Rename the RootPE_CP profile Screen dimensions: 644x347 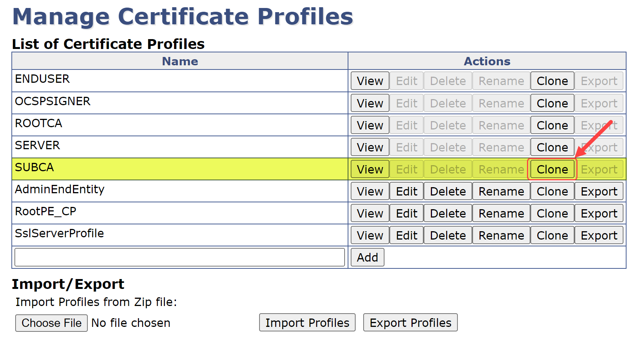click(x=501, y=213)
